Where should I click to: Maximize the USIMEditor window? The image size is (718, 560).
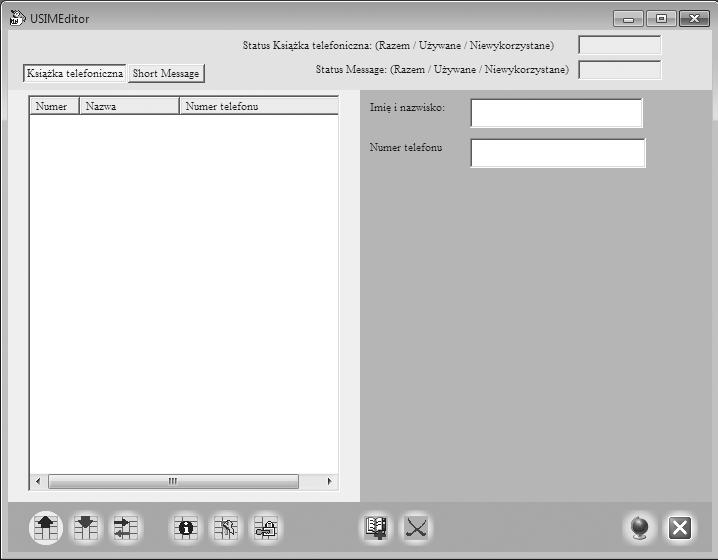[661, 19]
